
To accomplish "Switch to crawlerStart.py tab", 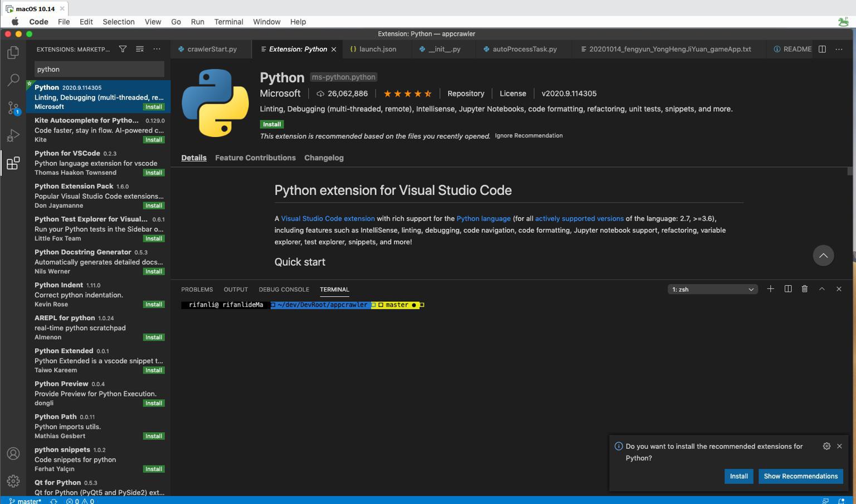I will [x=211, y=49].
